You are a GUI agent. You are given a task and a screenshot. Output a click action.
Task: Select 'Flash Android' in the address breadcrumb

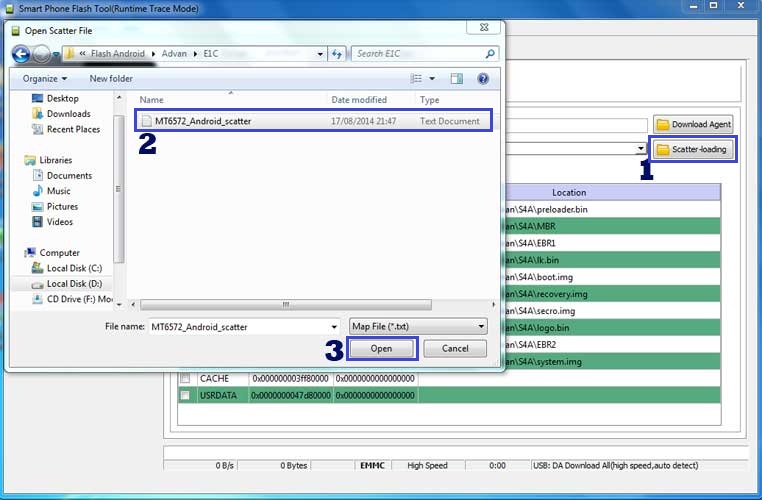tap(118, 53)
